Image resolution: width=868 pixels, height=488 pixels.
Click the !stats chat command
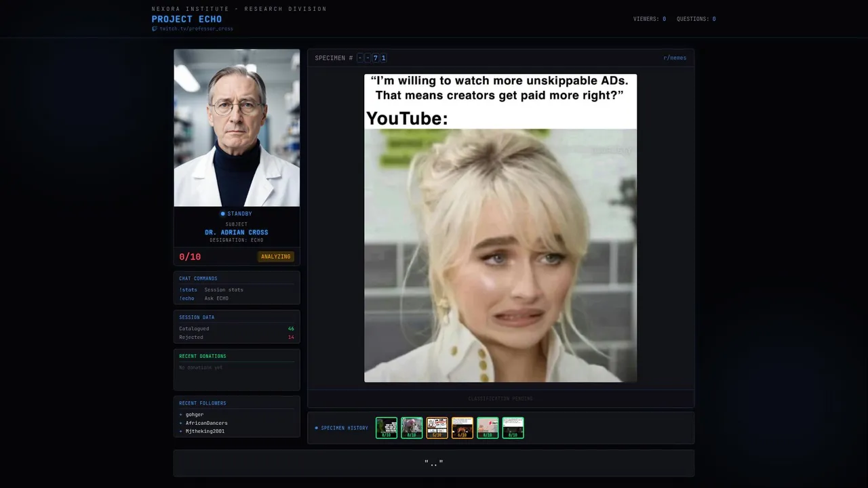188,290
